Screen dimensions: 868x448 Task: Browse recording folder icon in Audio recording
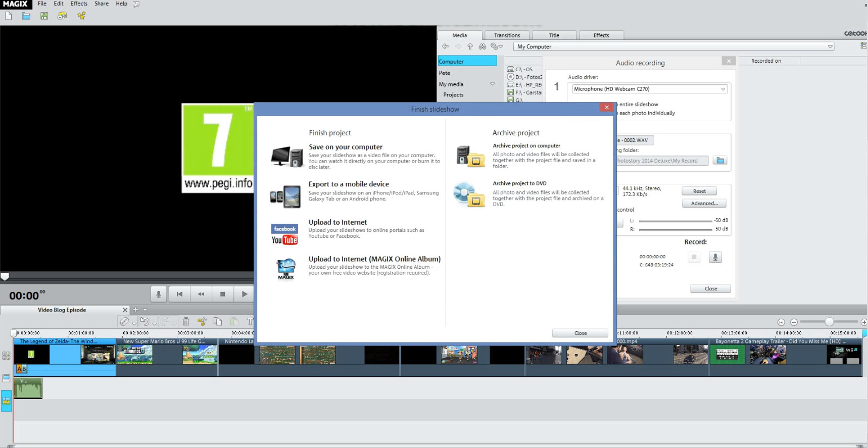(x=720, y=161)
